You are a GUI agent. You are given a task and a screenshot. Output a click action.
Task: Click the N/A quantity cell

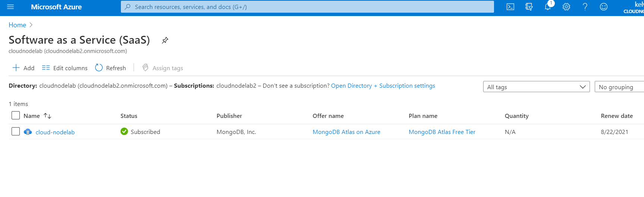510,132
